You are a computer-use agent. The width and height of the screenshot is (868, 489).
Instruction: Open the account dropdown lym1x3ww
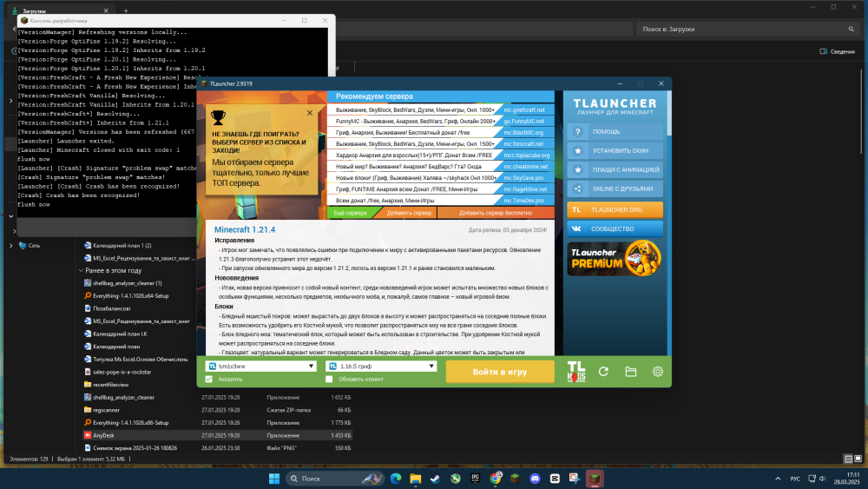260,366
